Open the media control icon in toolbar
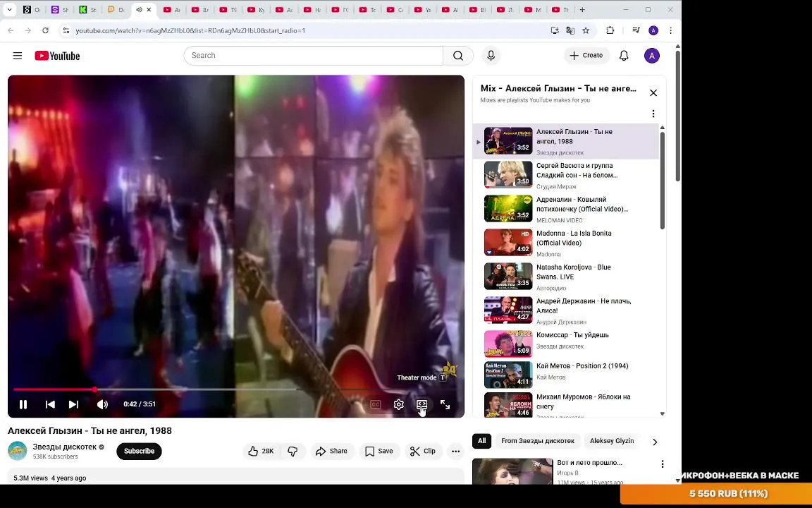Screen dimensions: 812x508 coord(636,30)
